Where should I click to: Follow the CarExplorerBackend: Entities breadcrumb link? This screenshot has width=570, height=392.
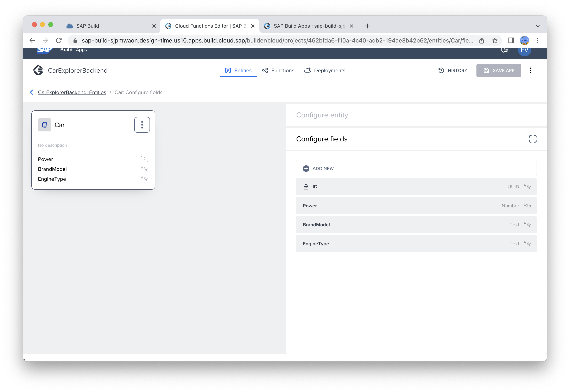pos(72,92)
